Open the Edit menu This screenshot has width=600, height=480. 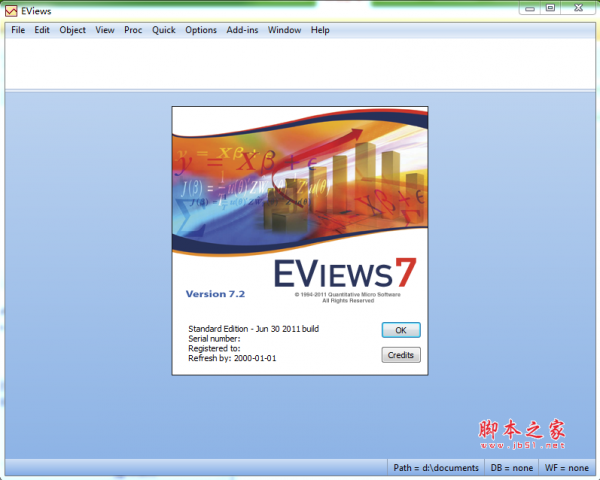pos(42,30)
